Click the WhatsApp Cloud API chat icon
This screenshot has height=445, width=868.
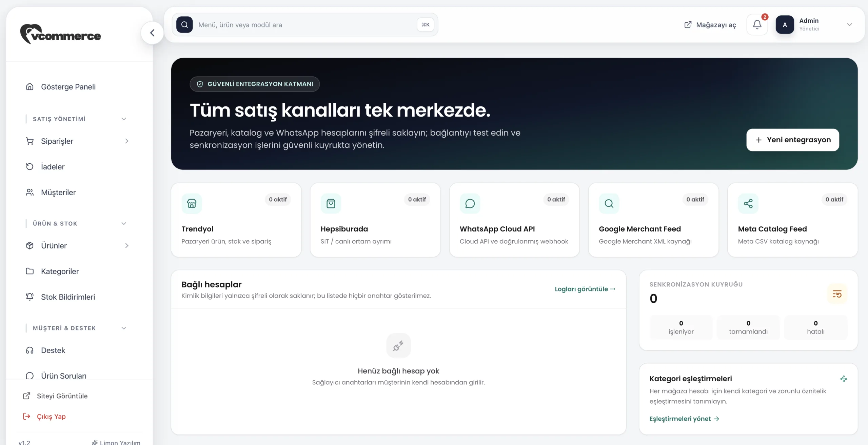pyautogui.click(x=470, y=203)
